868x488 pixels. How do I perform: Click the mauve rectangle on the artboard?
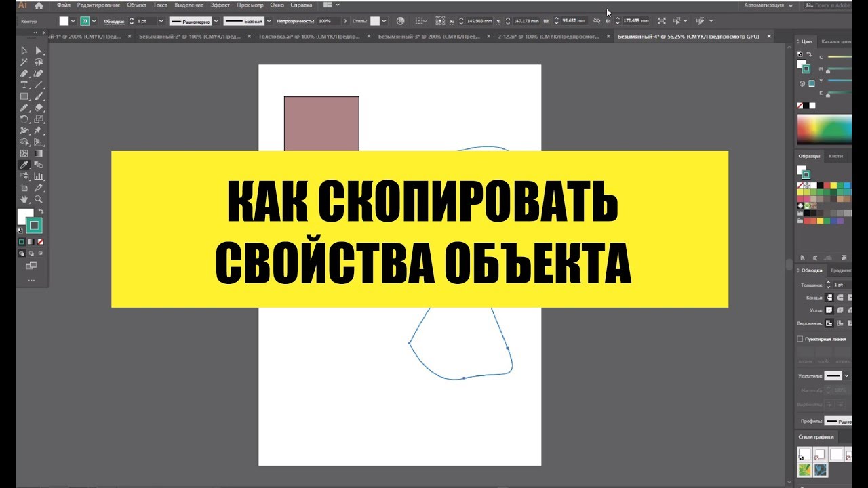coord(321,123)
